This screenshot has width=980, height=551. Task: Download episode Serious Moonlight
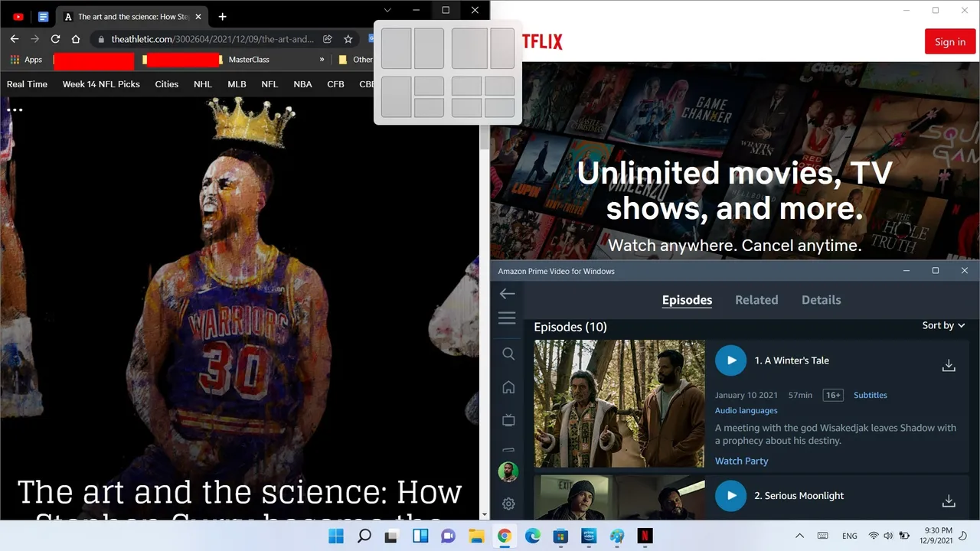(x=949, y=501)
